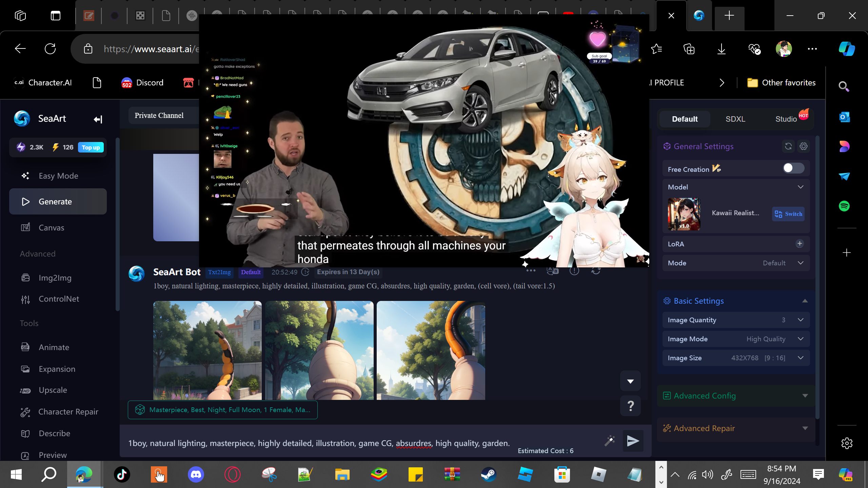868x488 pixels.
Task: Open Easy Mode in the SeaArt sidebar
Action: coord(58,176)
